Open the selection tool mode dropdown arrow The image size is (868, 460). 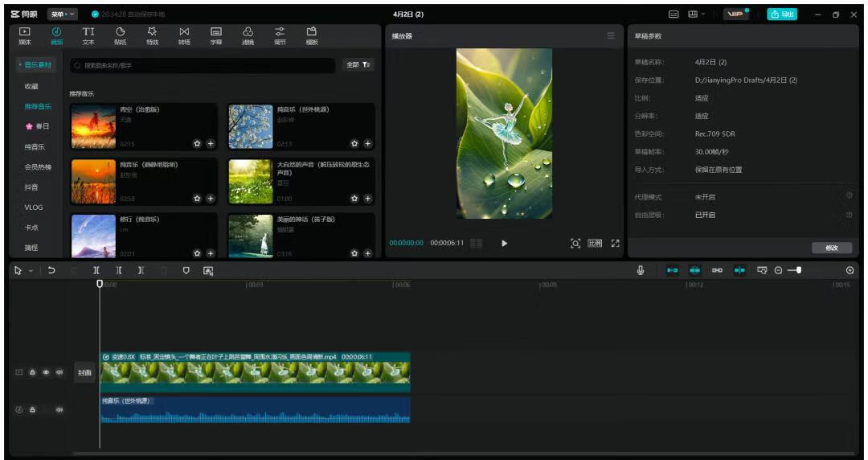pyautogui.click(x=31, y=270)
